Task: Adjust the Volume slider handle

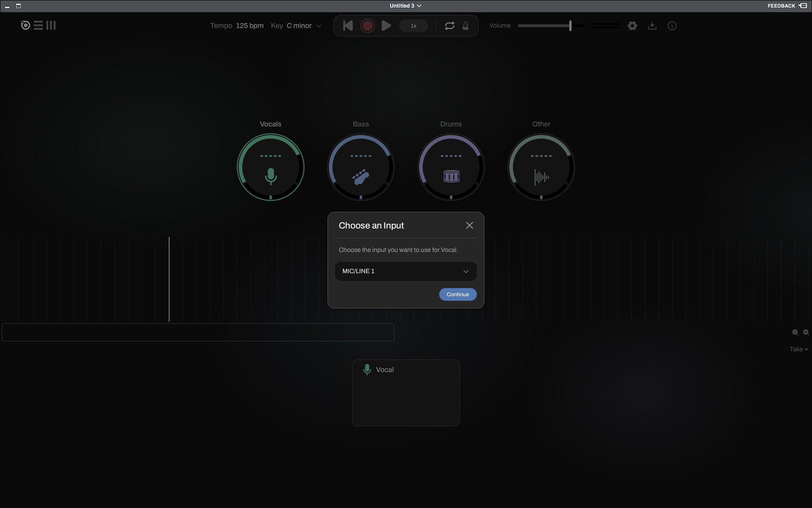Action: 570,26
